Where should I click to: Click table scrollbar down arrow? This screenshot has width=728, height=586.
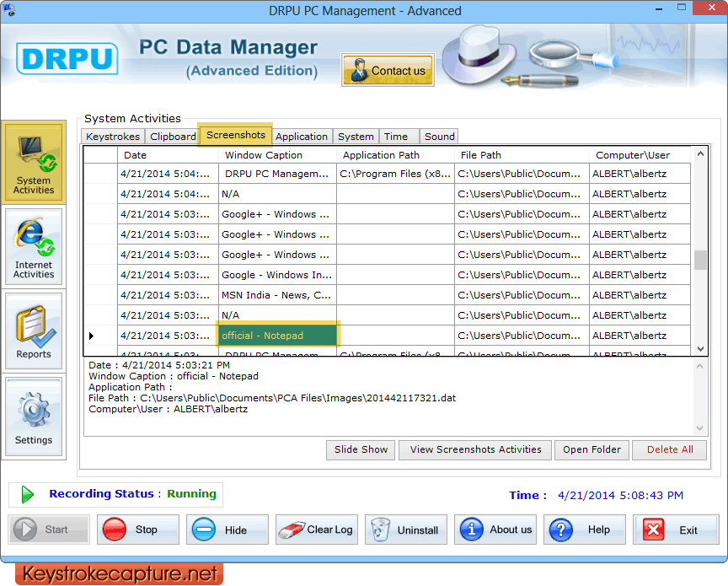click(x=700, y=348)
